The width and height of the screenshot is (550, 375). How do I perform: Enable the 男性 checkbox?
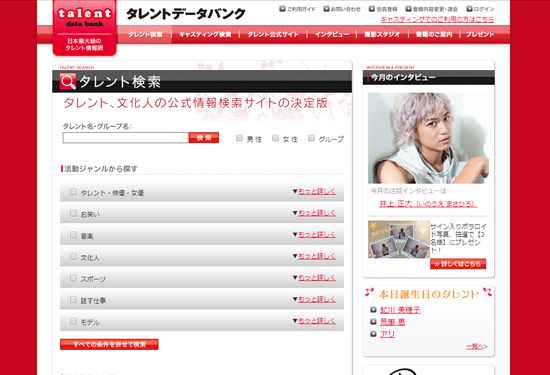[239, 138]
